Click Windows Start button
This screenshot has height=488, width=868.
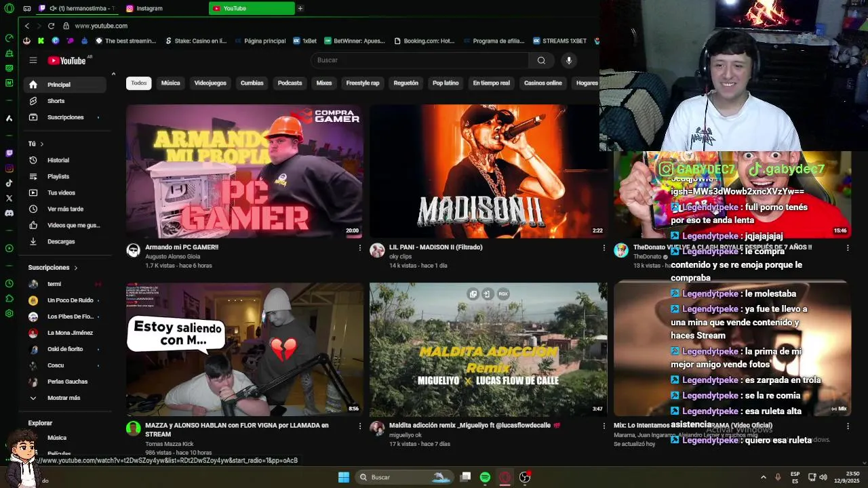[x=344, y=477]
